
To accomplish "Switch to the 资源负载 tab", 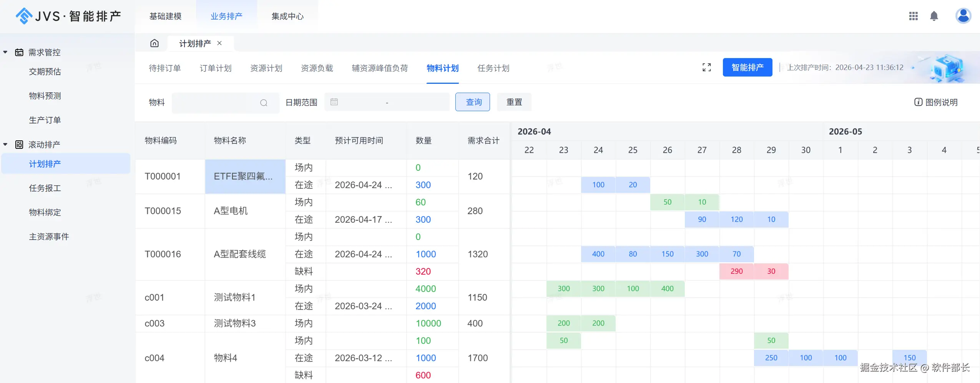I will pyautogui.click(x=317, y=68).
